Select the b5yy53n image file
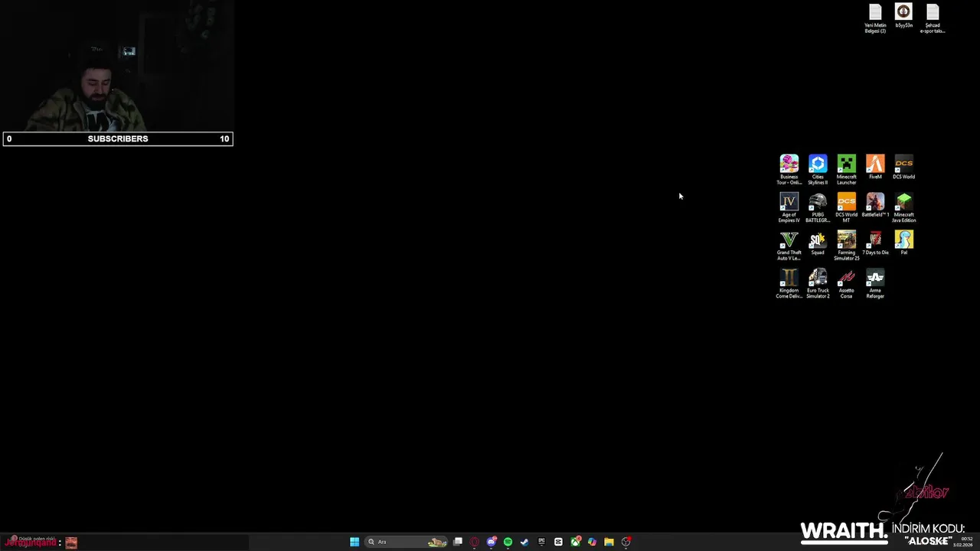980x551 pixels. 903,16
